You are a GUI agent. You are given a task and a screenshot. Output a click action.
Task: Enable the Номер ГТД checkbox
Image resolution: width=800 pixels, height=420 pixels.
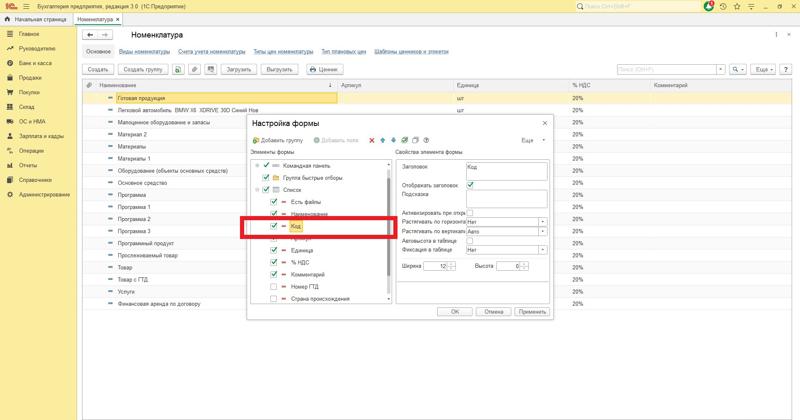[274, 286]
